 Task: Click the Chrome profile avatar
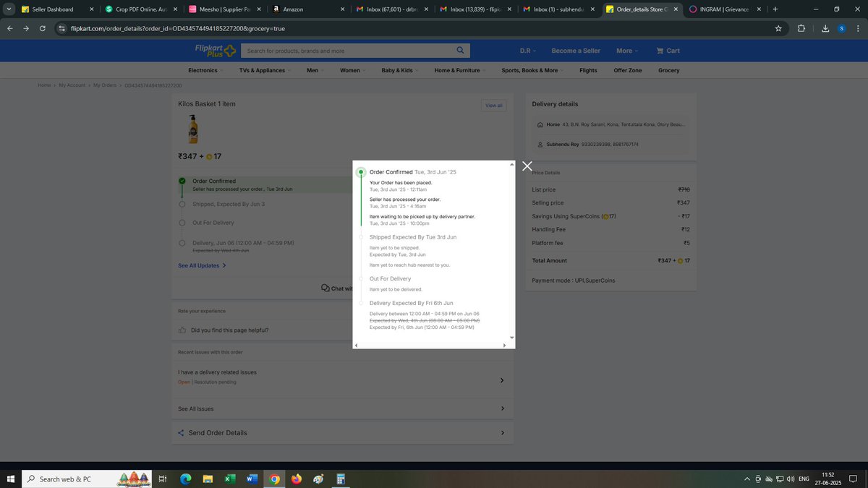coord(841,28)
